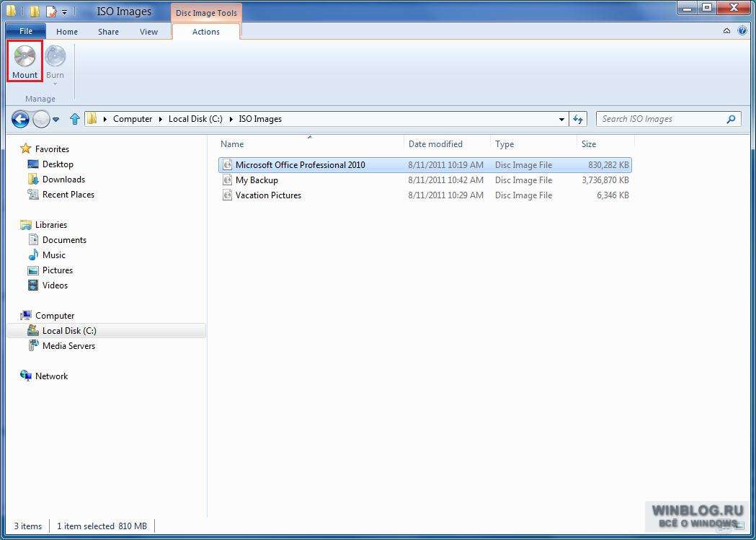The height and width of the screenshot is (540, 756).
Task: Click Computer in the address bar
Action: coord(133,119)
